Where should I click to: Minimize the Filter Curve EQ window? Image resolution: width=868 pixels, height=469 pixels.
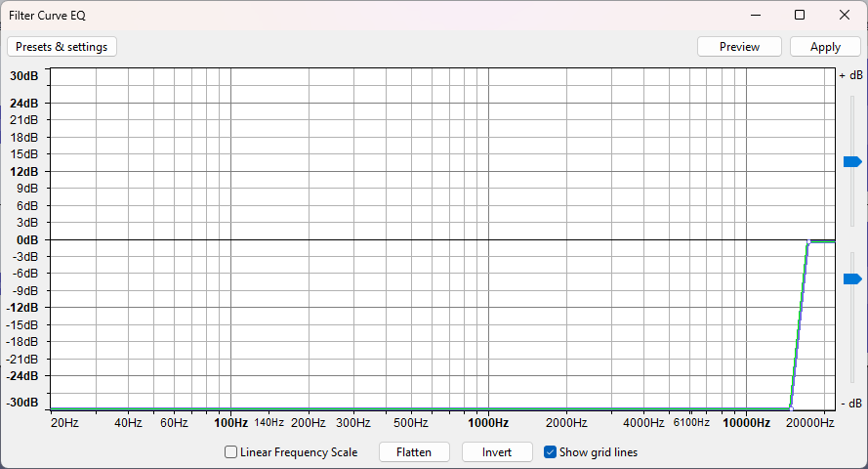point(755,15)
